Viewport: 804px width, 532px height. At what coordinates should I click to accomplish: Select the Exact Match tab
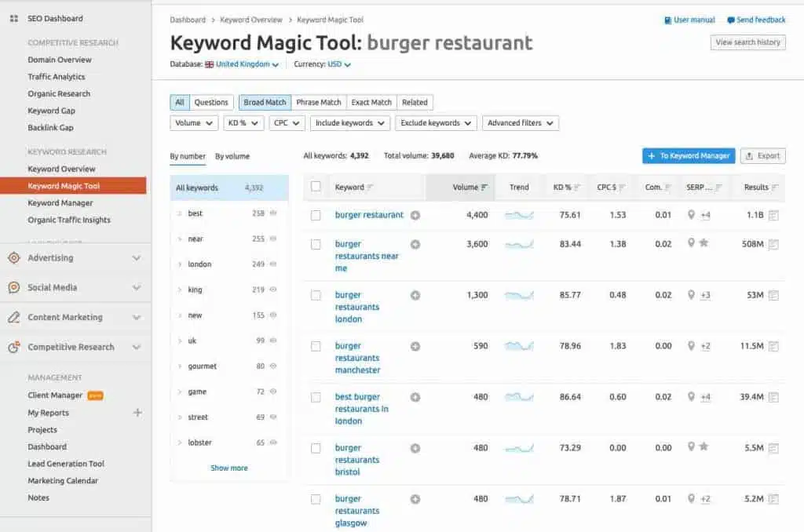point(371,103)
